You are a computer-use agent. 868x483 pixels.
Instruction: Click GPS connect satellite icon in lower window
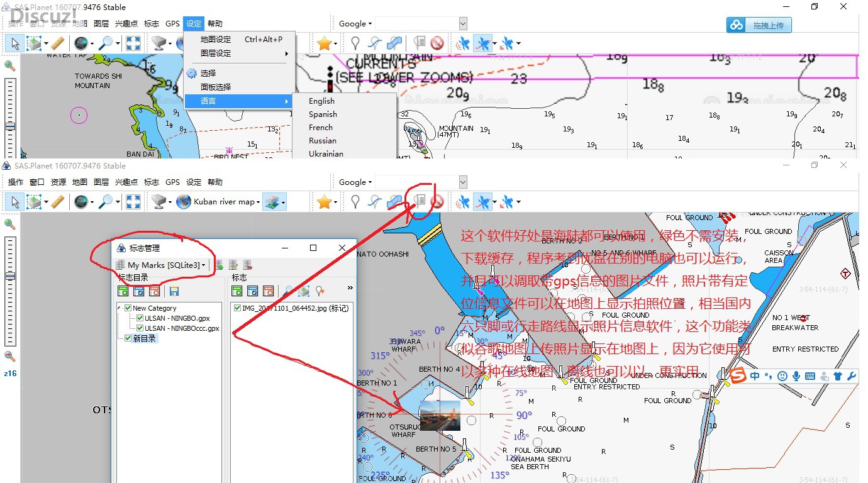coord(464,202)
